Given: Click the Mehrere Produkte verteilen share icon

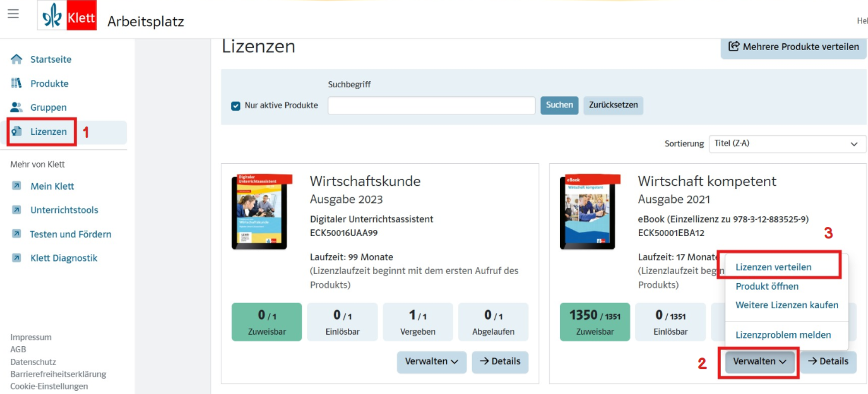Looking at the screenshot, I should [734, 46].
